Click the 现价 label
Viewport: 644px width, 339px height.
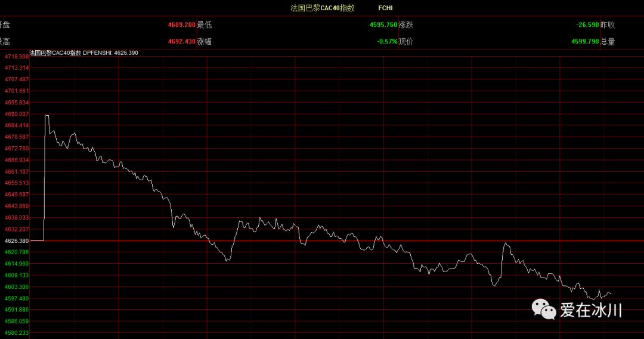point(406,42)
